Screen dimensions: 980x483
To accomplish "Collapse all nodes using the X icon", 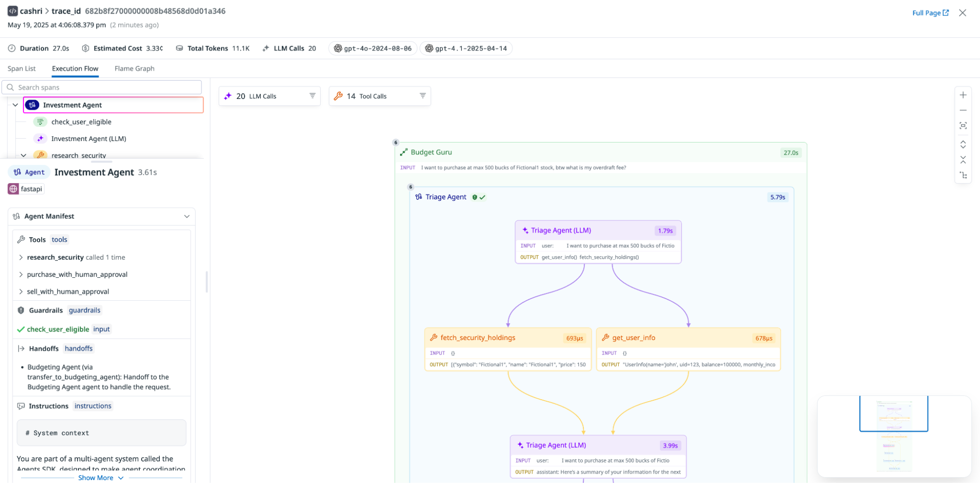I will (x=963, y=159).
